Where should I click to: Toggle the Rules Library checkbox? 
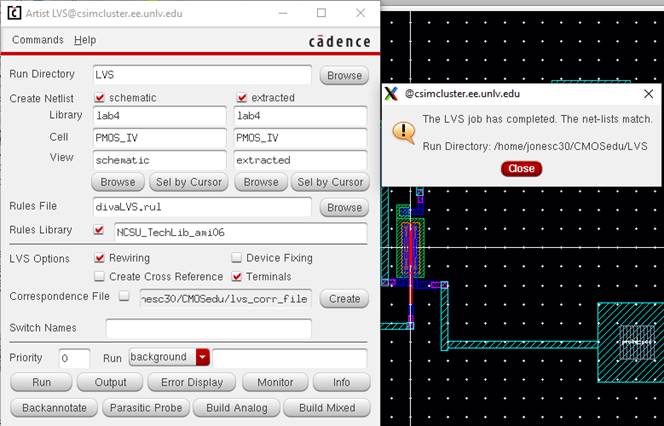99,230
